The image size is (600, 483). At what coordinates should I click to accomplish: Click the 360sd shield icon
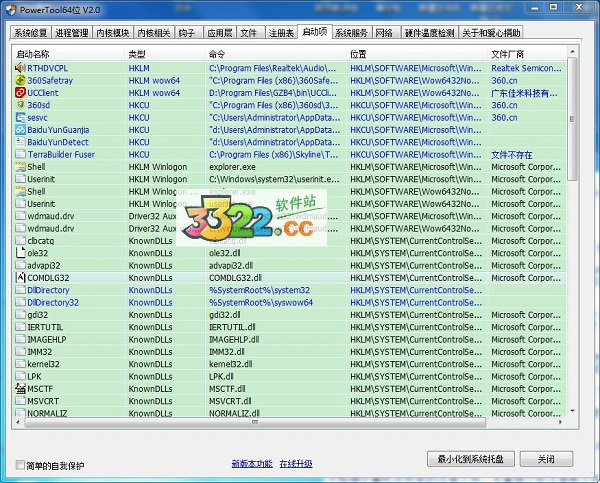click(20, 105)
